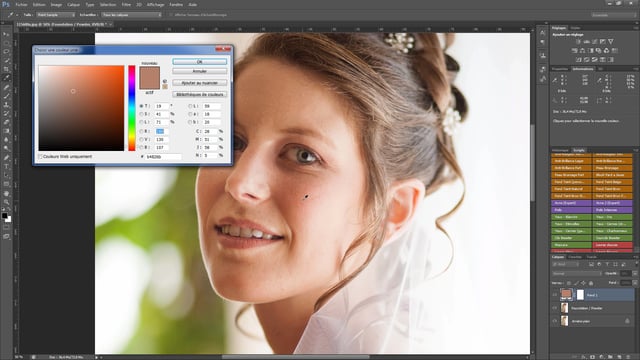The width and height of the screenshot is (640, 360).
Task: Click the trash icon in Calques panel
Action: (x=628, y=357)
